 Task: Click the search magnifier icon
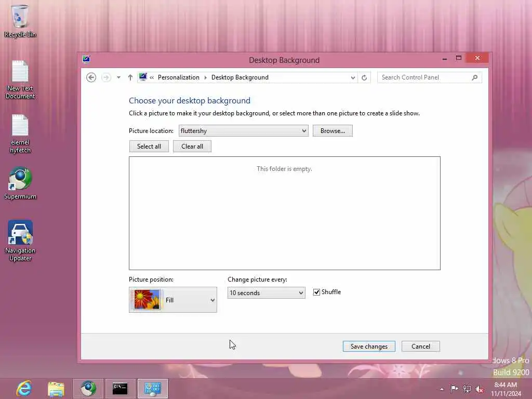(x=475, y=78)
